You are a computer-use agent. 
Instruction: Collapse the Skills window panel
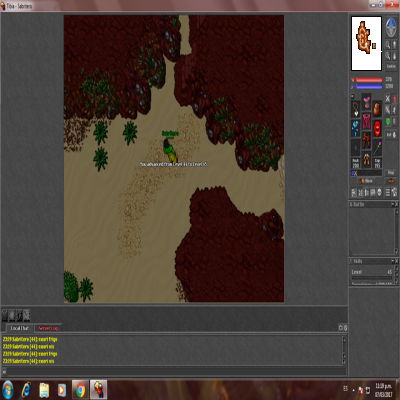point(392,261)
